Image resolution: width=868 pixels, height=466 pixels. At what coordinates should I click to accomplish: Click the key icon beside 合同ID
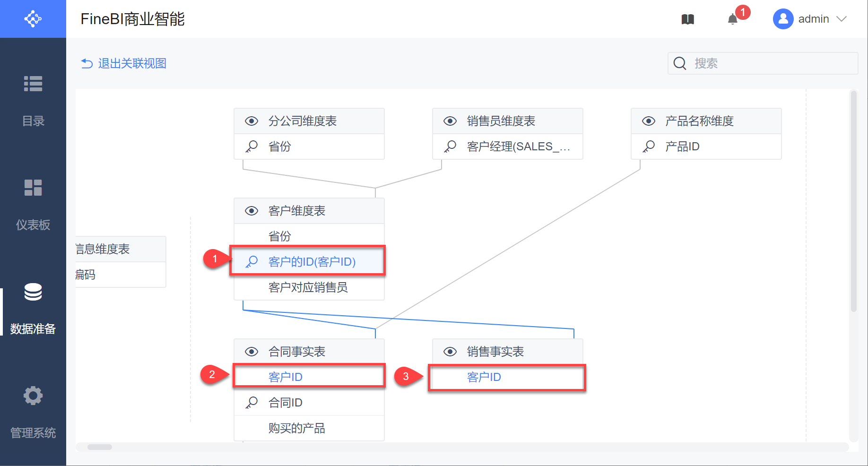(252, 403)
